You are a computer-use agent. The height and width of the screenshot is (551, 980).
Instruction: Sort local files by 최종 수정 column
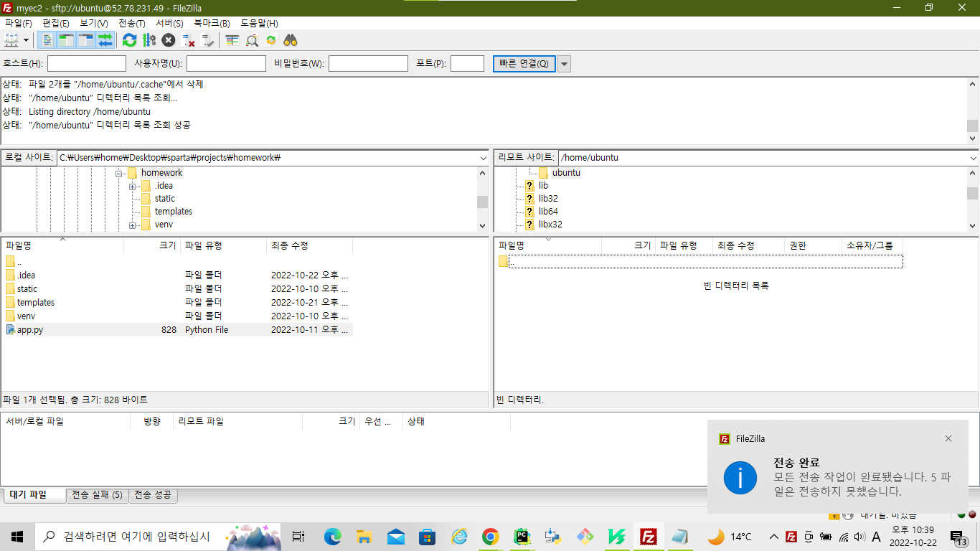(310, 245)
